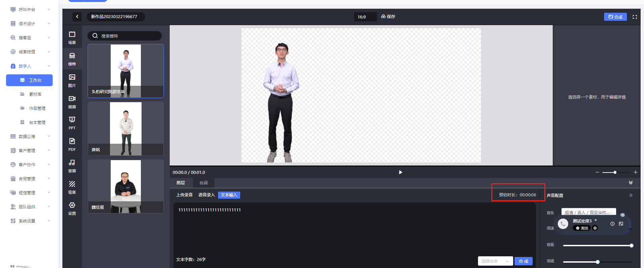
Task: Click the phone call icon in the floating widget
Action: pyautogui.click(x=563, y=224)
